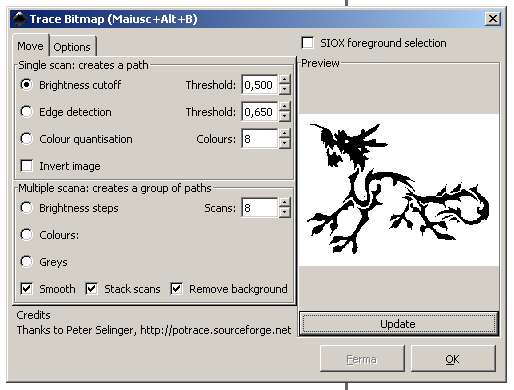Confirm tracing with the OK button
Screen dimensions: 514x390
(x=453, y=359)
